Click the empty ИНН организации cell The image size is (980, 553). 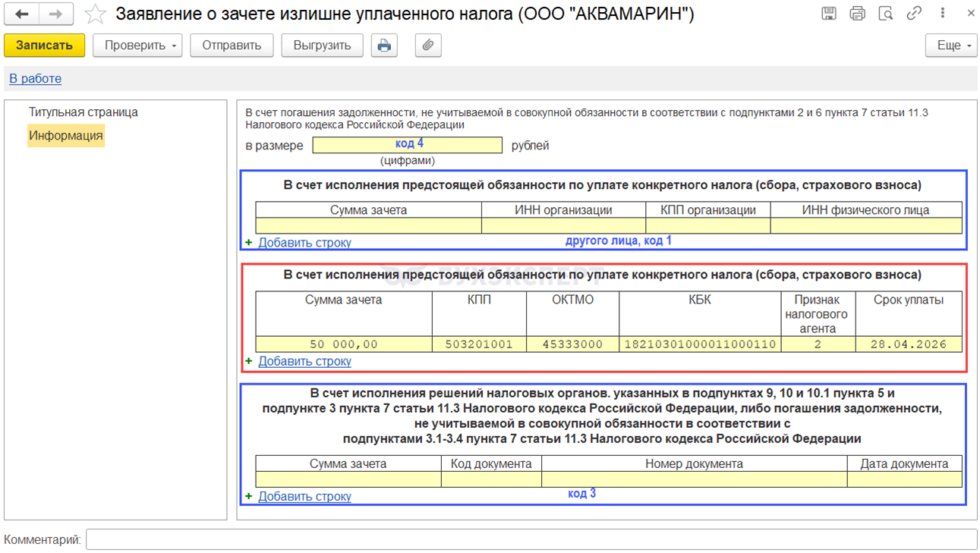tap(563, 225)
